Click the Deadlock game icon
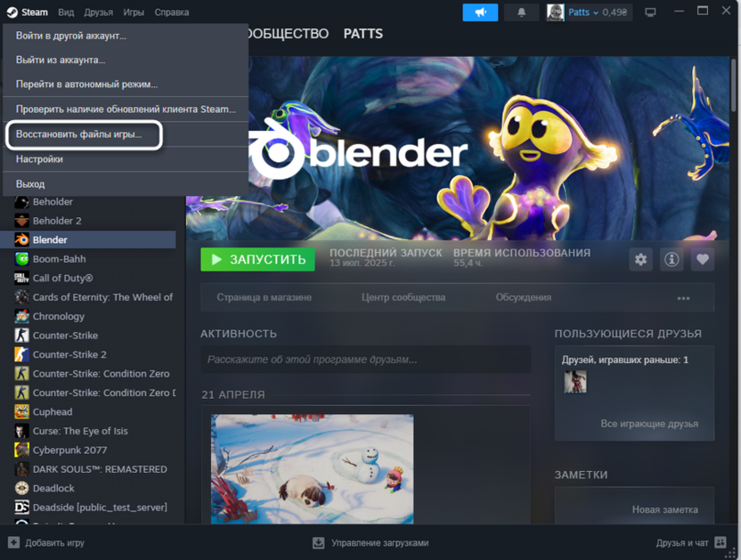 coord(21,488)
